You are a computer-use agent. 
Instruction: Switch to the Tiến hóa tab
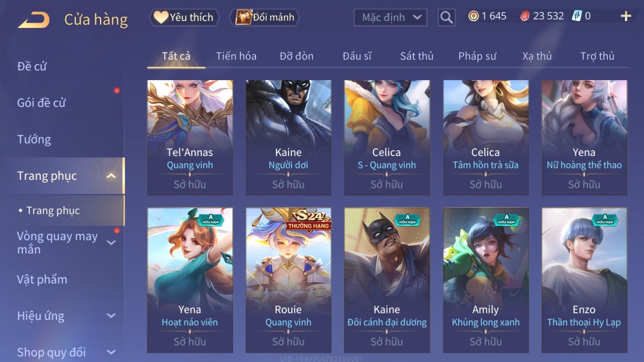point(236,56)
